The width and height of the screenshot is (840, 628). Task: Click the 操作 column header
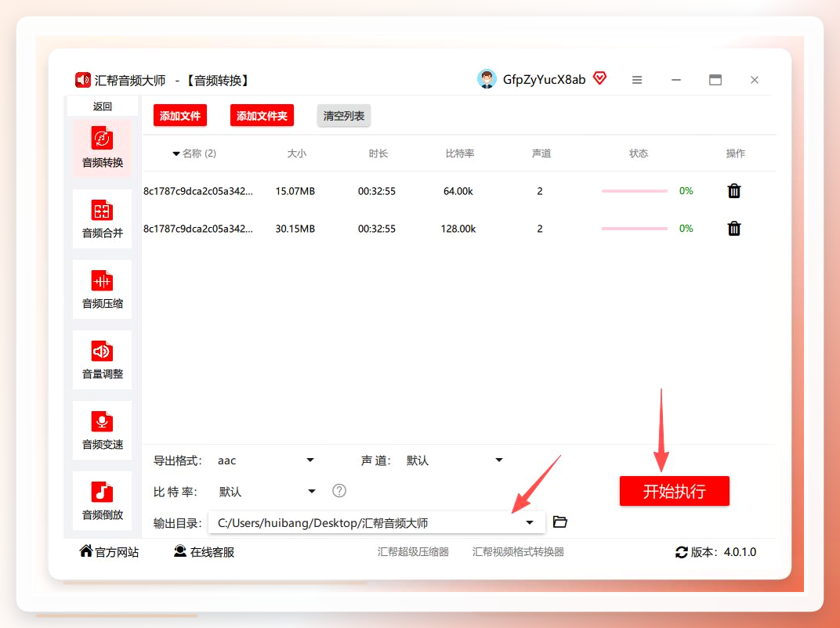[x=736, y=153]
